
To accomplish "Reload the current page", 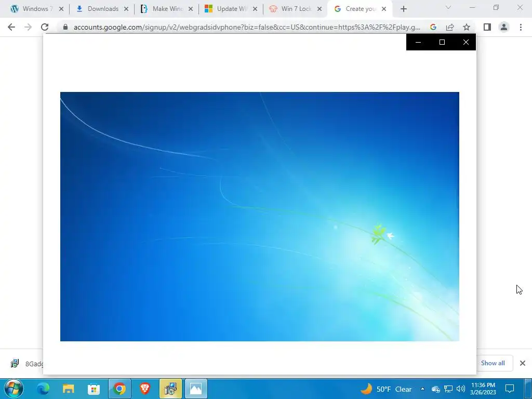I will [x=45, y=27].
